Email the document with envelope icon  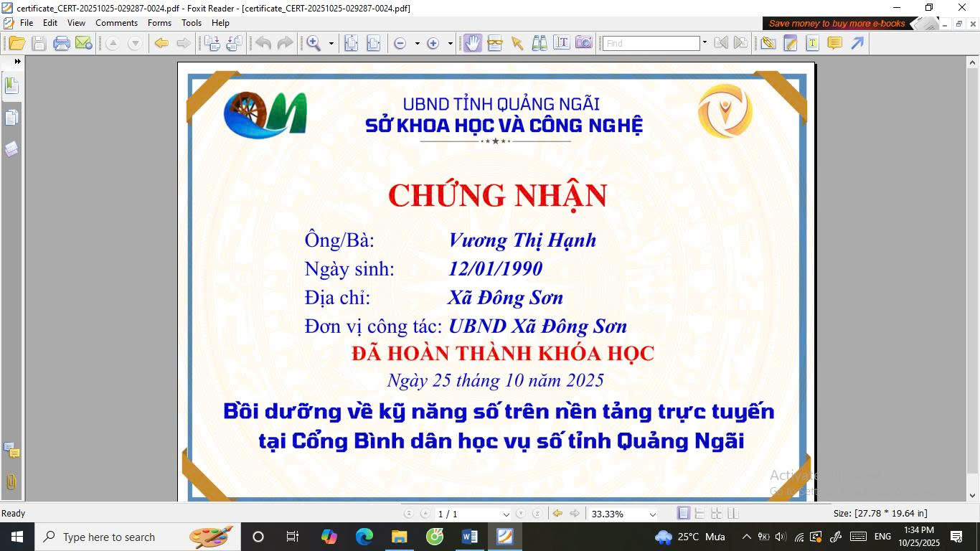[x=84, y=43]
